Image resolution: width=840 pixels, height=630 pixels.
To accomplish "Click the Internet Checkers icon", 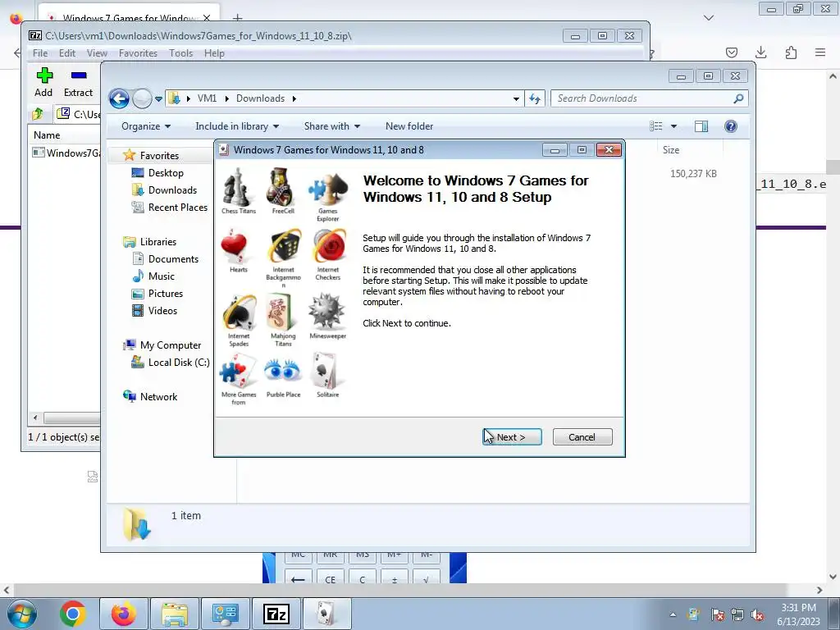I will tap(329, 246).
